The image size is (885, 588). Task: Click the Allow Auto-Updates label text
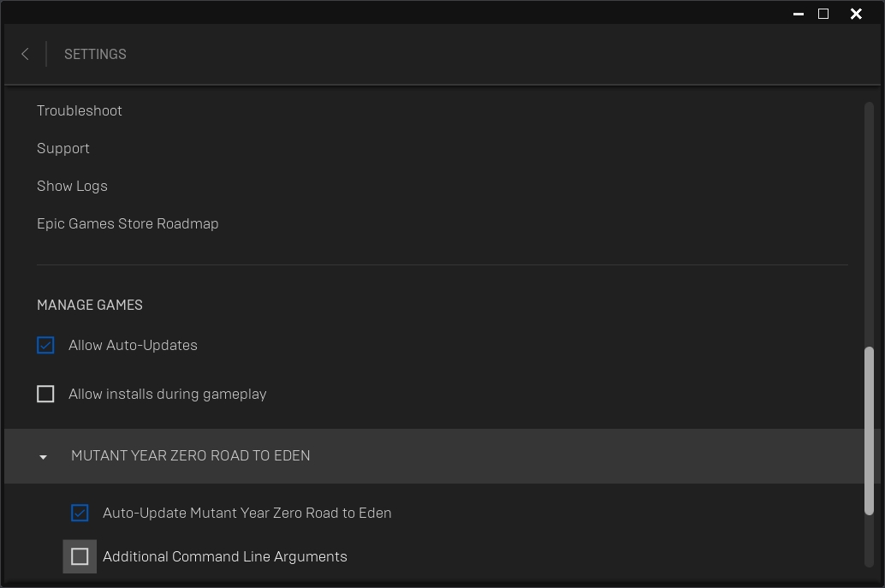tap(133, 345)
